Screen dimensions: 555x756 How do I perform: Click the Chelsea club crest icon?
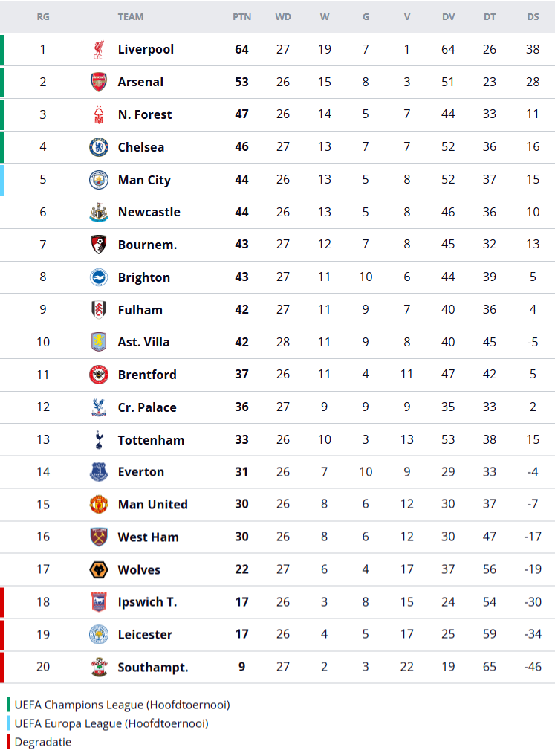[x=98, y=147]
